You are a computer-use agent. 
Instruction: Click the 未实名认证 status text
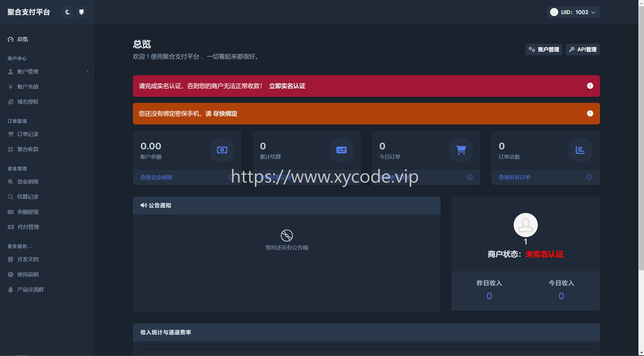point(544,254)
